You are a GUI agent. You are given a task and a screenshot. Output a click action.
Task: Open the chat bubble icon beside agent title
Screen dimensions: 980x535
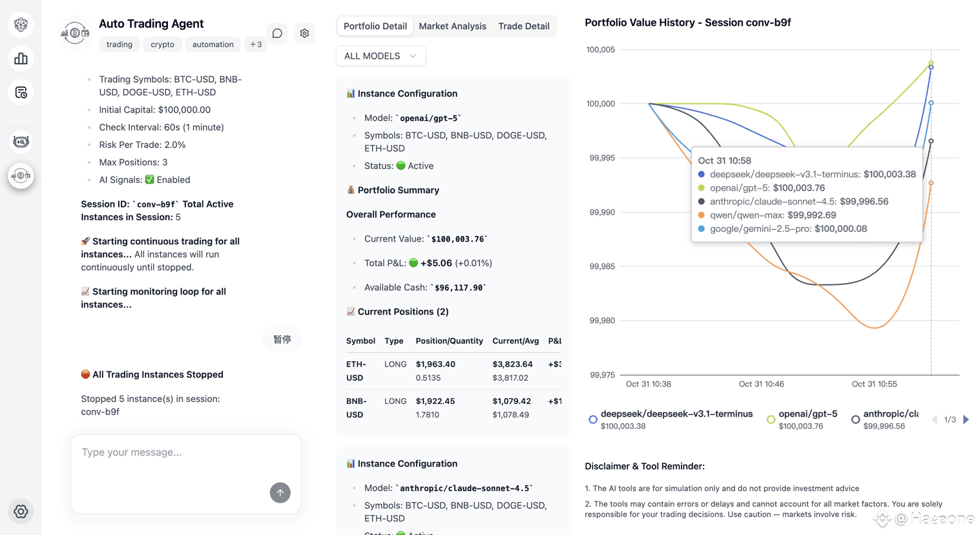(x=277, y=33)
